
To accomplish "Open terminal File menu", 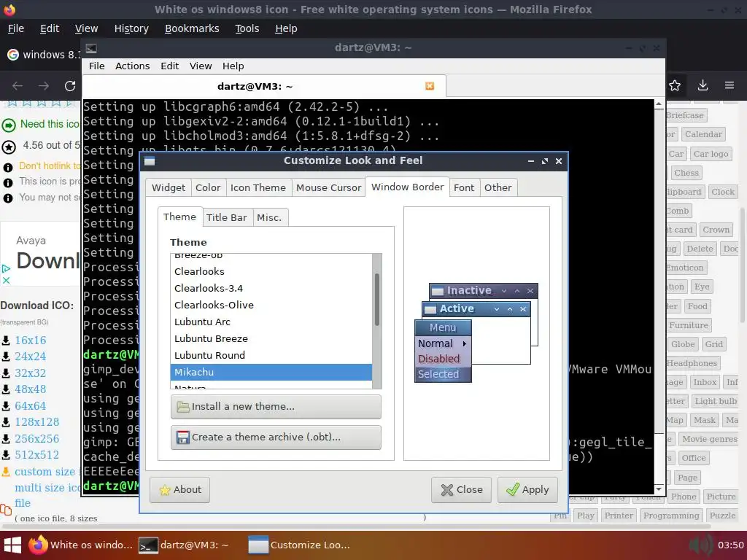I will [97, 66].
